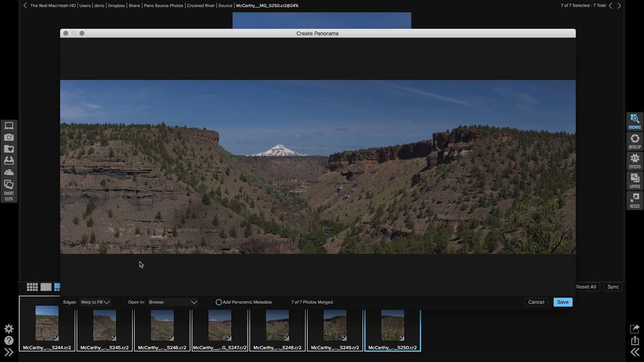Click the Reset All button
644x362 pixels.
586,287
